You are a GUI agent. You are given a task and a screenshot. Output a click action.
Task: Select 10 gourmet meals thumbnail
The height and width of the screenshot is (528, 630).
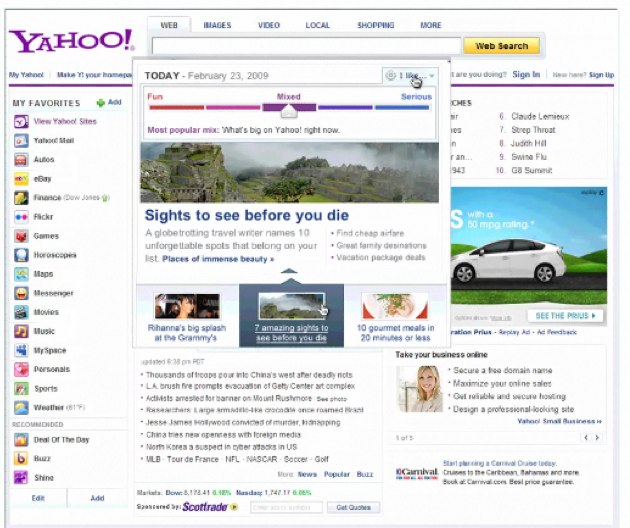pos(395,306)
